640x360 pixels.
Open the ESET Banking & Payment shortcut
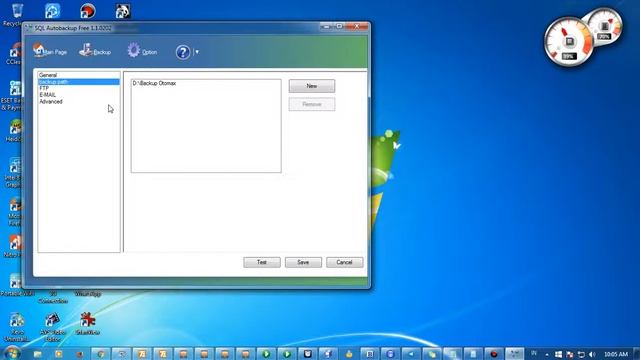click(13, 96)
